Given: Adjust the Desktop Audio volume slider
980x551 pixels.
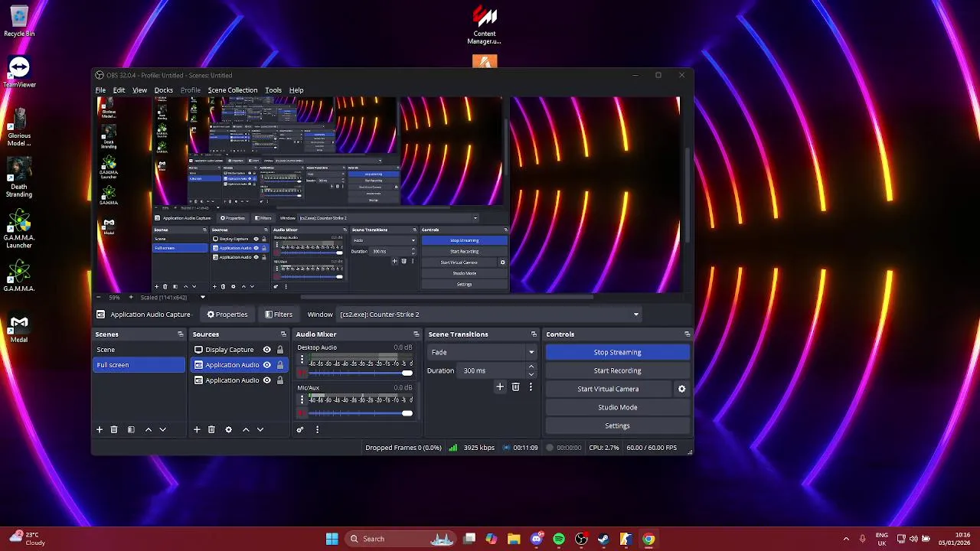Looking at the screenshot, I should pos(407,373).
